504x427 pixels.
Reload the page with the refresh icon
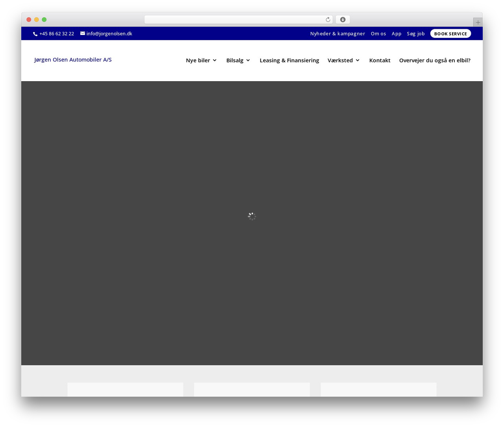[x=328, y=20]
